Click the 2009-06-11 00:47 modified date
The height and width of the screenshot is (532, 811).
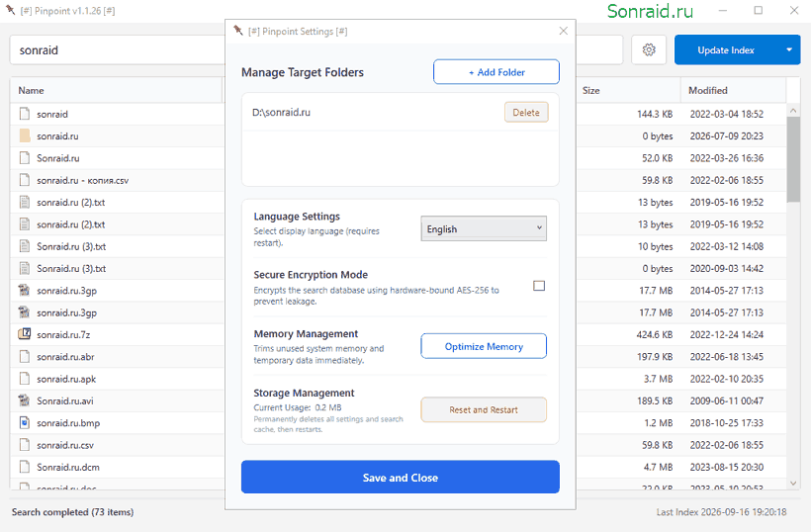tap(726, 401)
